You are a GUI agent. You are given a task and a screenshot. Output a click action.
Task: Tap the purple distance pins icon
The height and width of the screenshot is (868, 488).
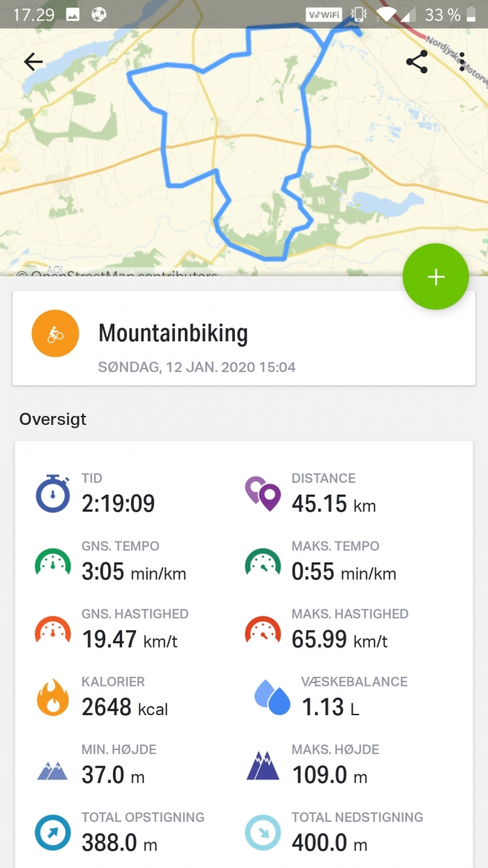point(263,493)
